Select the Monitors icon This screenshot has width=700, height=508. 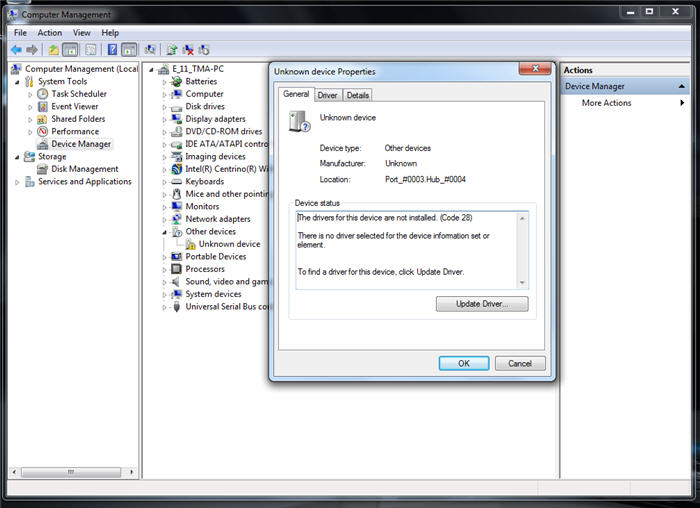177,206
